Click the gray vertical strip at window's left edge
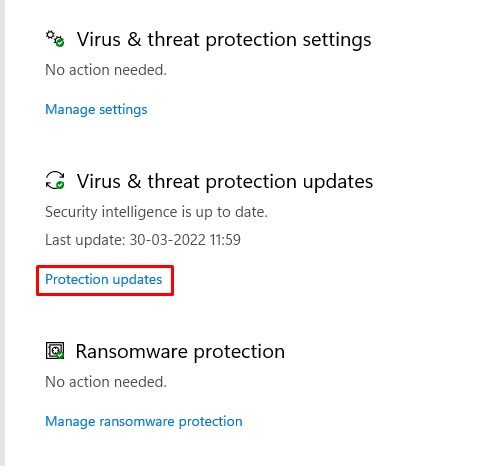Image resolution: width=489 pixels, height=466 pixels. tap(2, 233)
